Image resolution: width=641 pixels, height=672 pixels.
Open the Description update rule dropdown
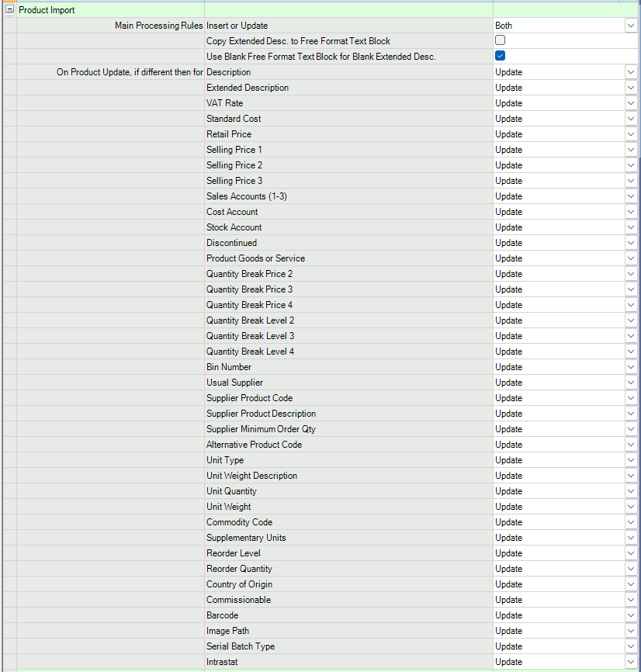pos(630,72)
